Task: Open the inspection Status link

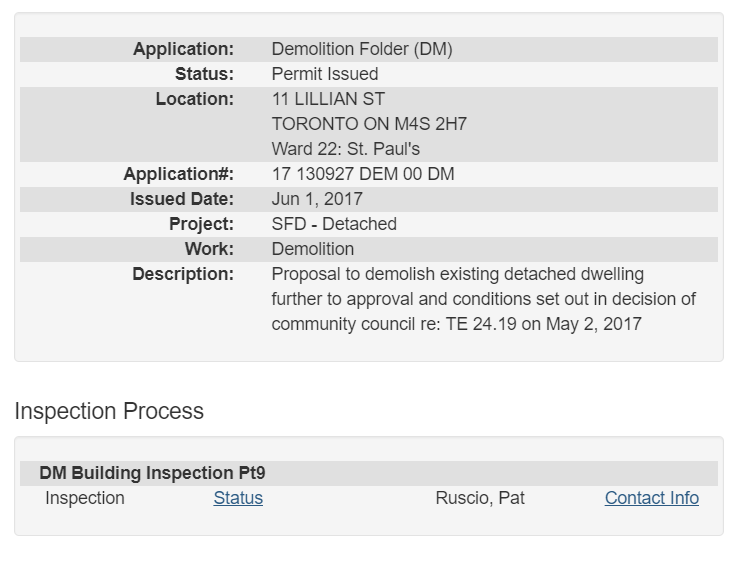Action: (x=238, y=498)
